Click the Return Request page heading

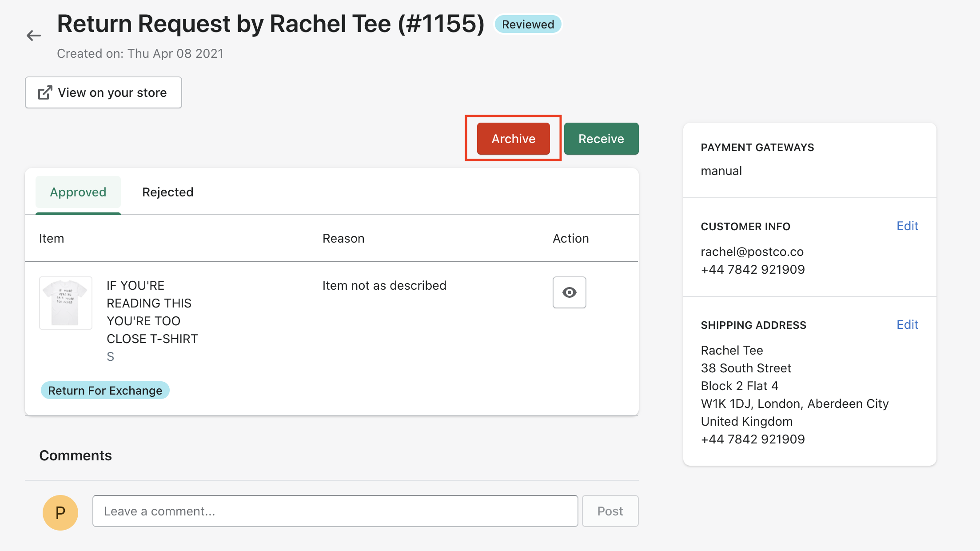pyautogui.click(x=271, y=24)
